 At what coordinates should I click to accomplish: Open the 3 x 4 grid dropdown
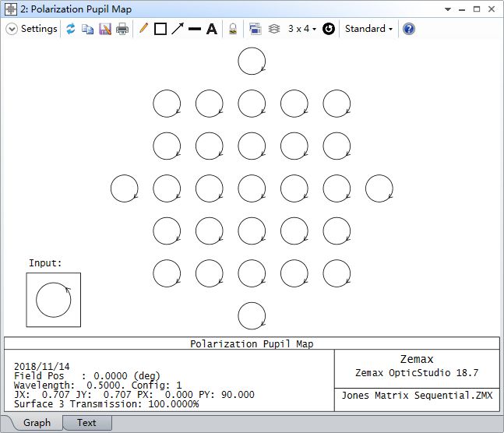pos(301,29)
